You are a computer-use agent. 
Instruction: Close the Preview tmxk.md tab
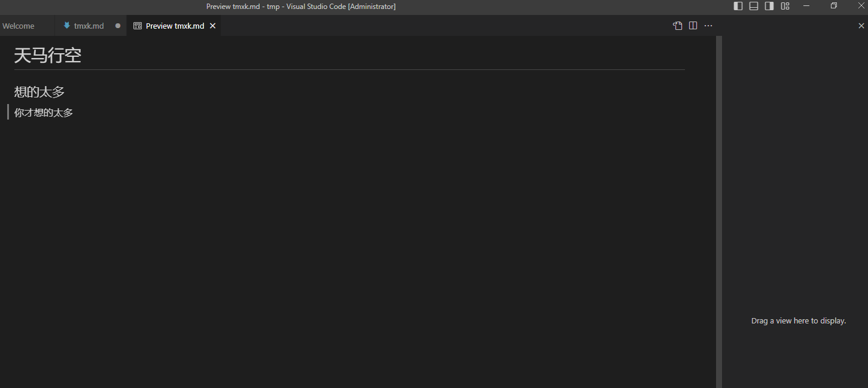click(x=212, y=26)
